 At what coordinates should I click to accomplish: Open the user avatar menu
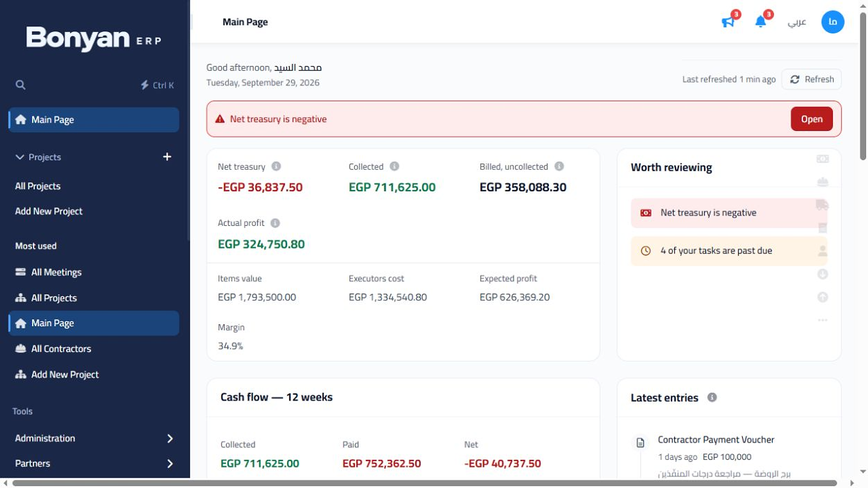[x=833, y=22]
